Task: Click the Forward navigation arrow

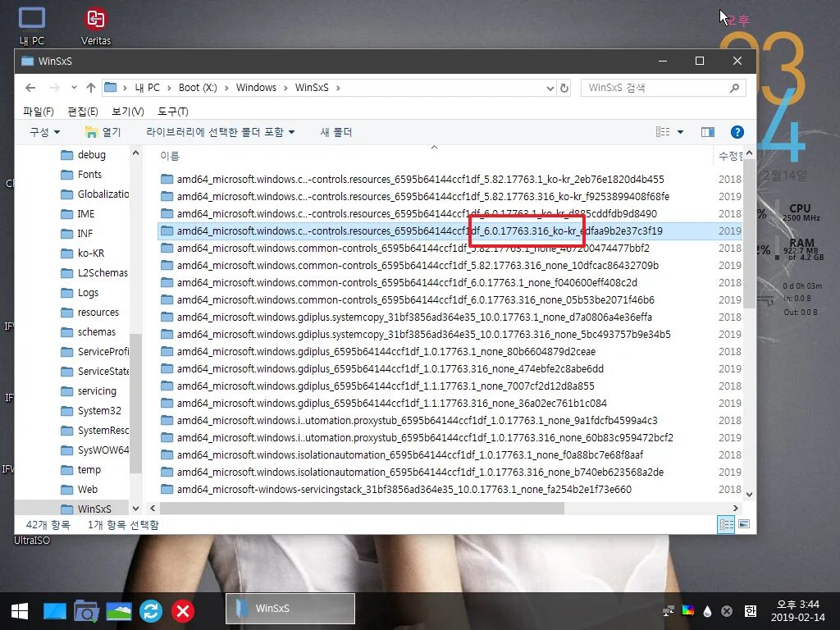Action: [54, 88]
